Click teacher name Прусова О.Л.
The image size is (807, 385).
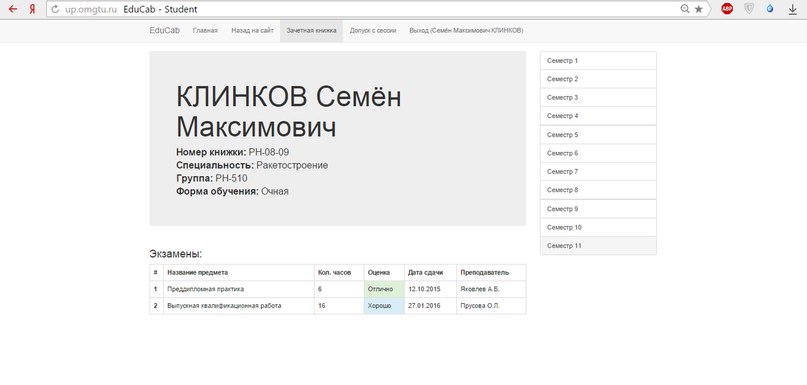[480, 306]
